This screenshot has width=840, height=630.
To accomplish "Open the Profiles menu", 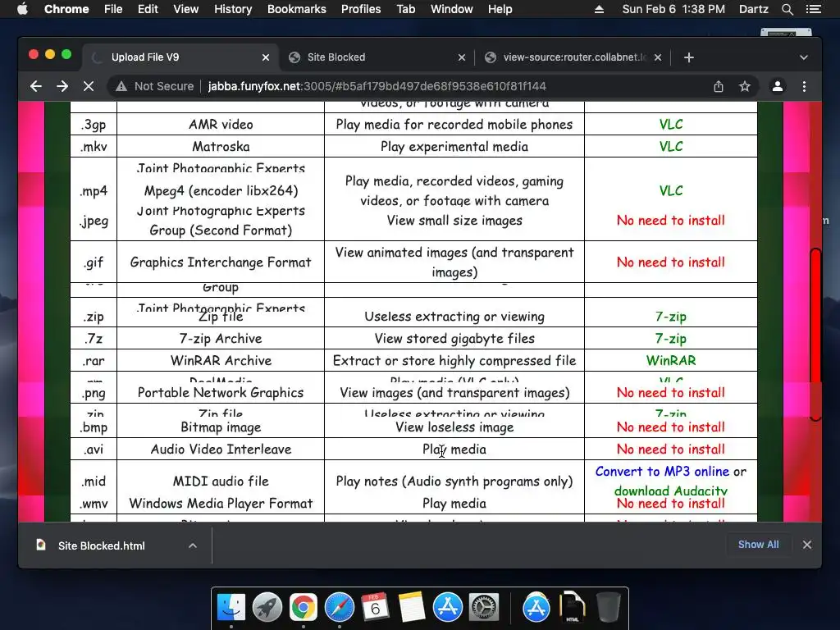I will point(361,9).
